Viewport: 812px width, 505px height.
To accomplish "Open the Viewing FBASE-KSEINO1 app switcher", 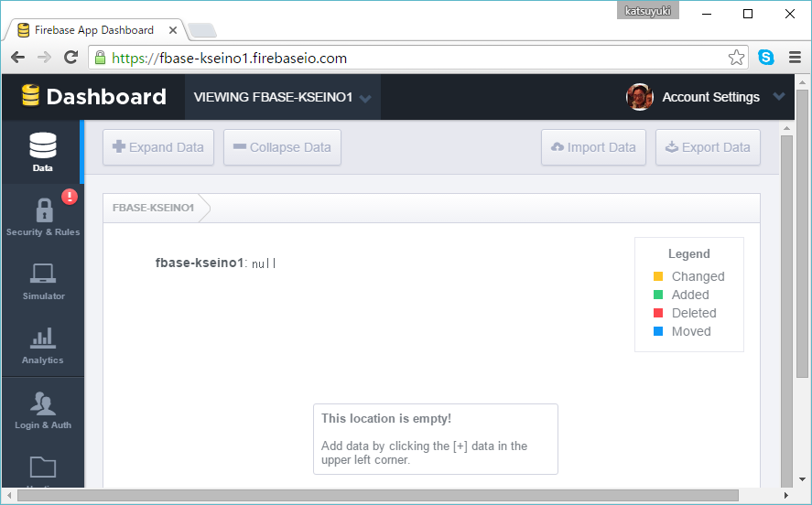I will click(282, 97).
